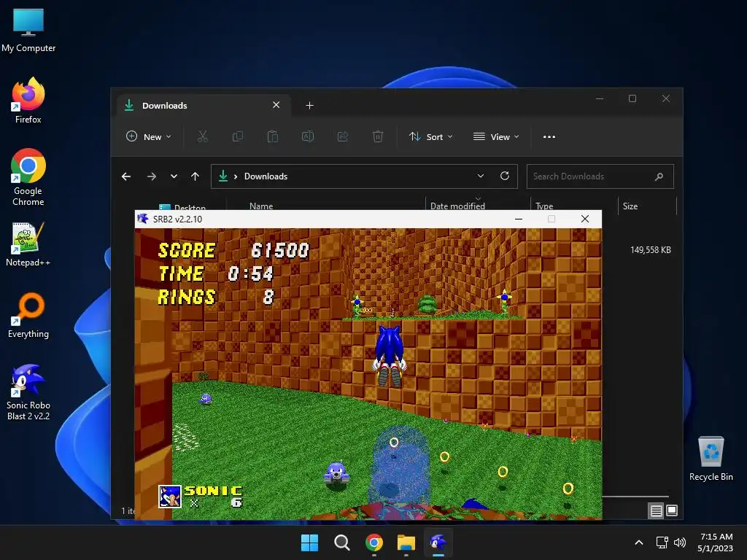Go back in Explorer navigation

tap(126, 176)
